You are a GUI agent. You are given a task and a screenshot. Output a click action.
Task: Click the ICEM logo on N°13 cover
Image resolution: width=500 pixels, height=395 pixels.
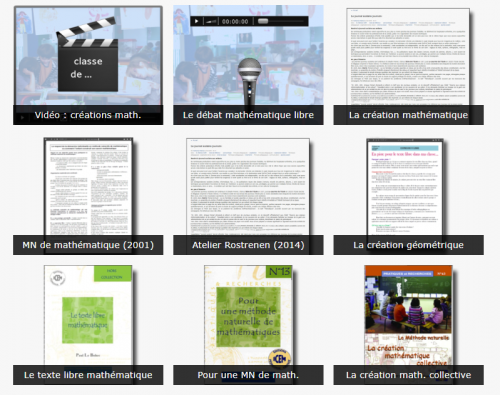point(279,359)
